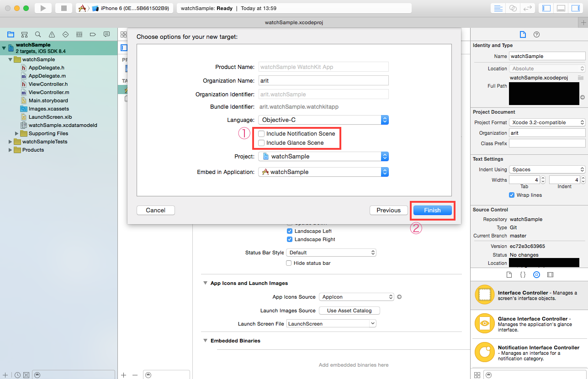Uncheck Landscape Right orientation
The image size is (588, 379).
[289, 239]
